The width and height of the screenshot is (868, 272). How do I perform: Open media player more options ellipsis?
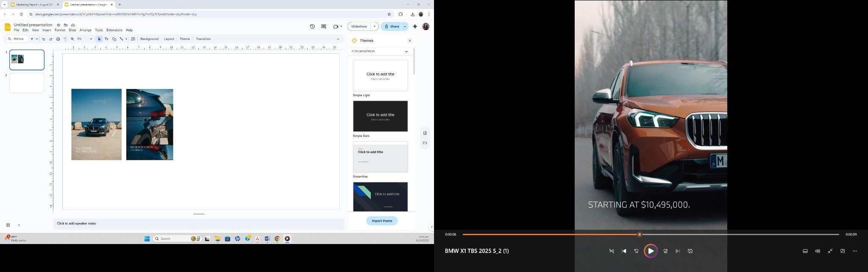pyautogui.click(x=855, y=251)
